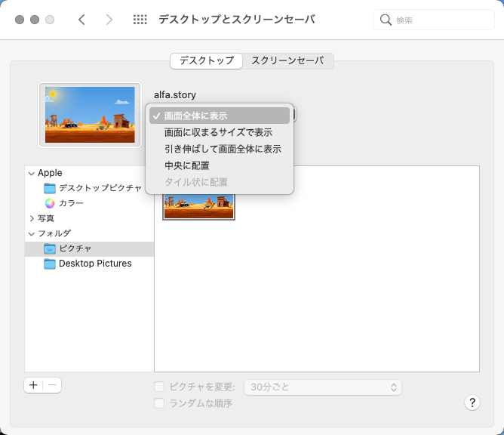Choose 画面に収まるサイズで表示 from menu
Screen dimensions: 504x435
(218, 132)
